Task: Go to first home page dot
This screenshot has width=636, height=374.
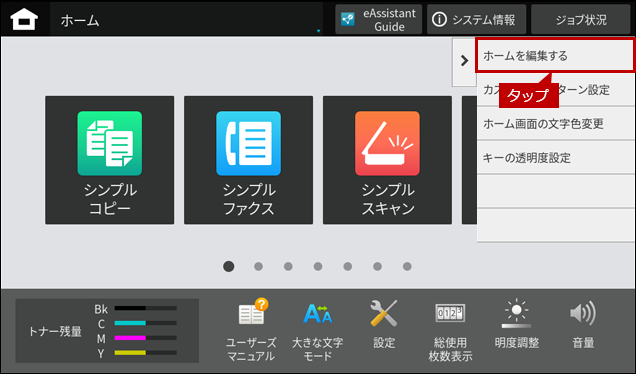Action: (x=229, y=266)
